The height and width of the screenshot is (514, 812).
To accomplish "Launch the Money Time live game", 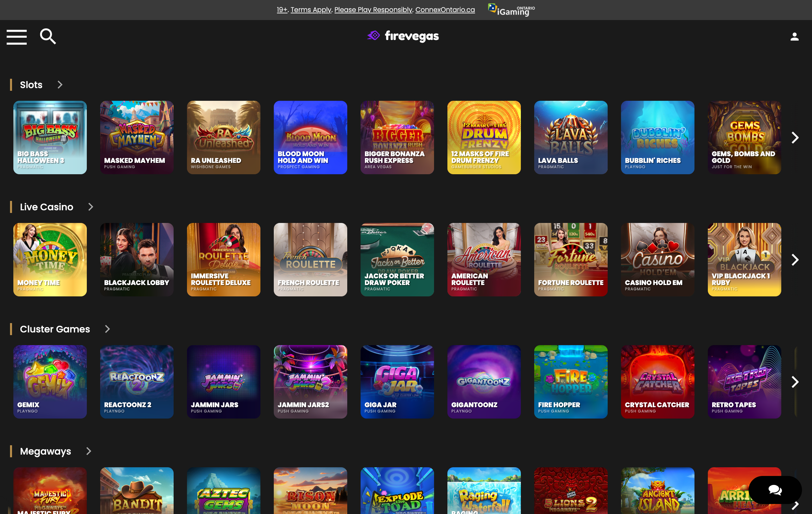I will pyautogui.click(x=50, y=260).
